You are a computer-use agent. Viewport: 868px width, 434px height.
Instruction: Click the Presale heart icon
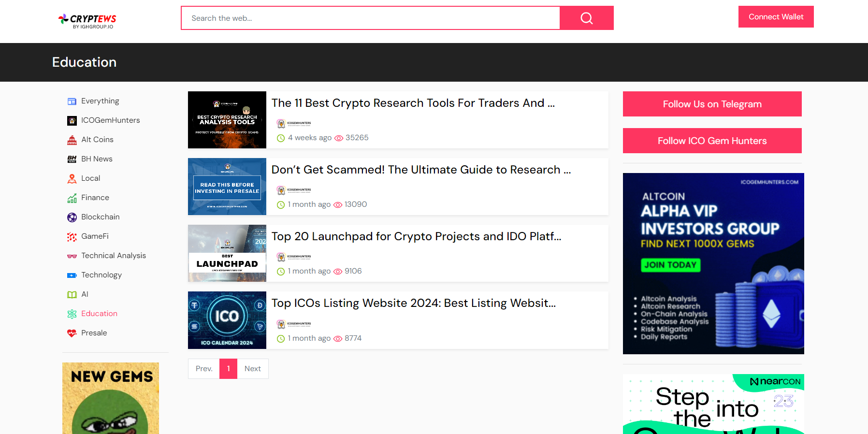72,333
